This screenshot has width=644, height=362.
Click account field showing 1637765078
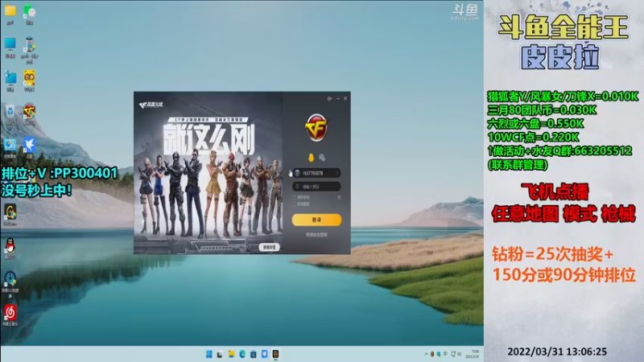pos(316,173)
